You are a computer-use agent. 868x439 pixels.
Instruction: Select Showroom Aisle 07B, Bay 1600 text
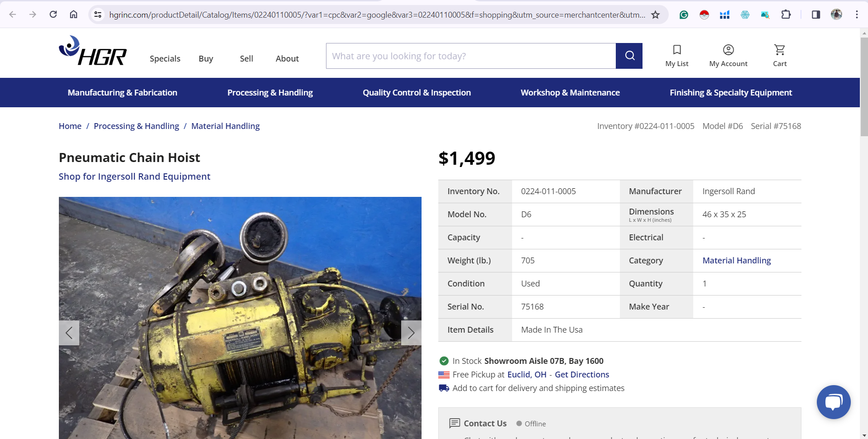click(544, 361)
